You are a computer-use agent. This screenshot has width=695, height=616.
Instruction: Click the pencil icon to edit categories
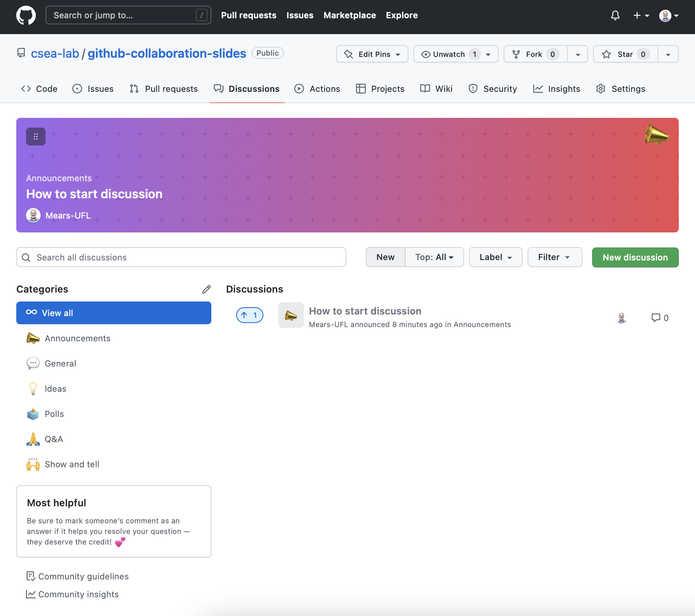pyautogui.click(x=206, y=289)
